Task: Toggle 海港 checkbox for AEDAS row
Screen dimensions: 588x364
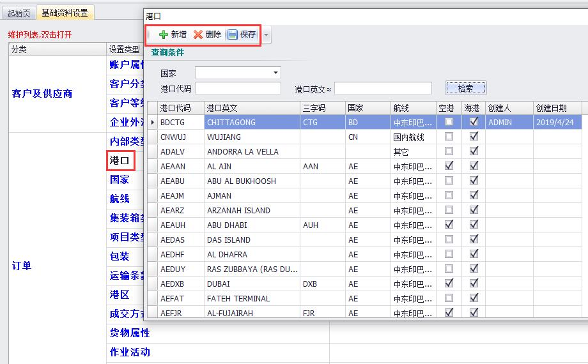Action: (x=474, y=239)
